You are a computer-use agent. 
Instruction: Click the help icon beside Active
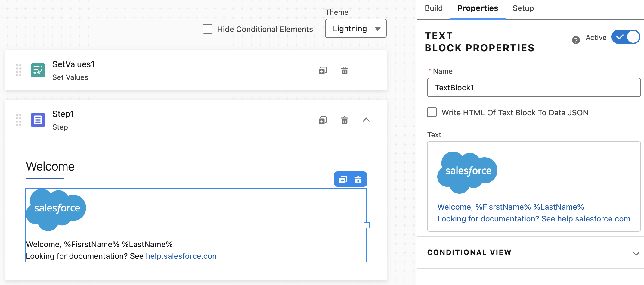point(576,40)
